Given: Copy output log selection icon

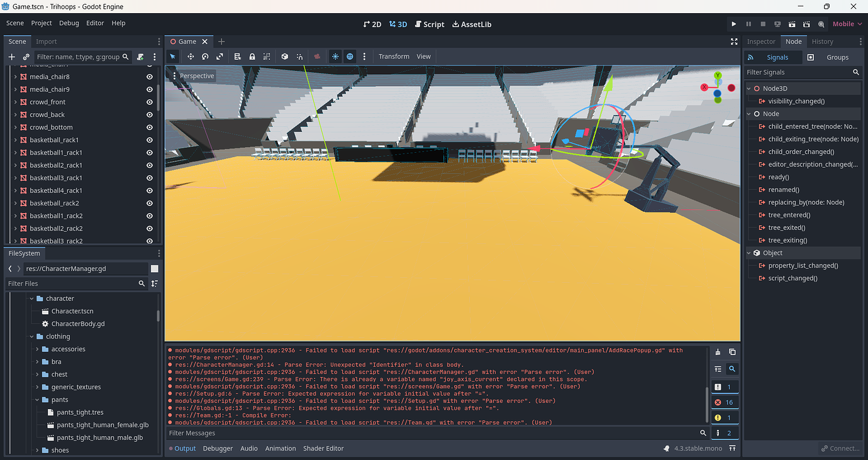Looking at the screenshot, I should click(x=732, y=352).
